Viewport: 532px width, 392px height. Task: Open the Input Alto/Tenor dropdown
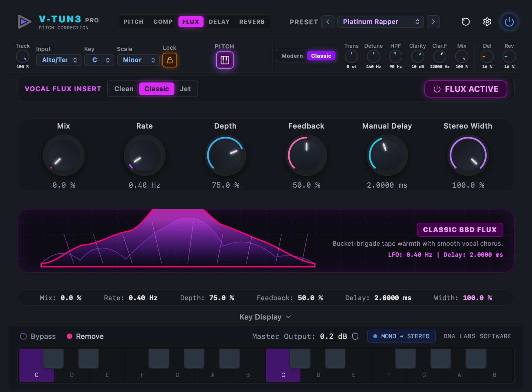click(59, 60)
